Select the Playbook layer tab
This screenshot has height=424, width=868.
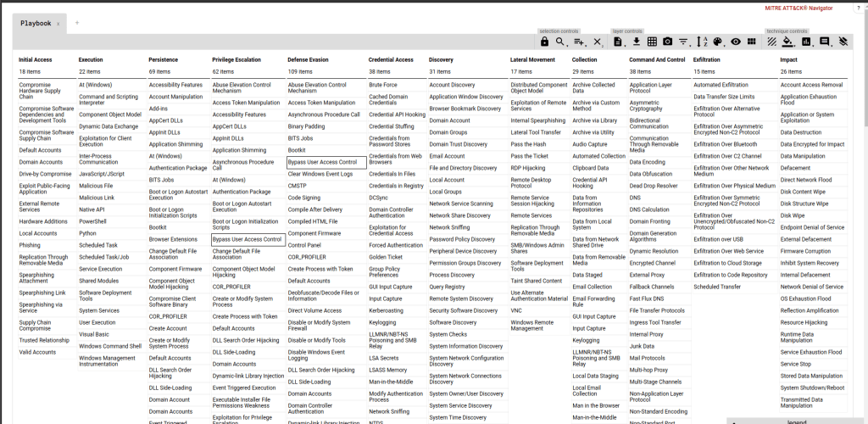35,24
